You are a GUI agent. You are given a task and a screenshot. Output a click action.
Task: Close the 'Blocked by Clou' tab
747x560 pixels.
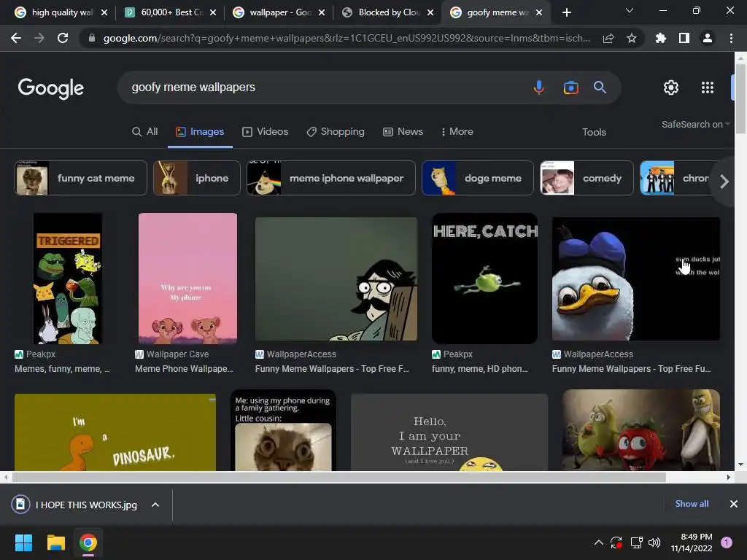(430, 12)
